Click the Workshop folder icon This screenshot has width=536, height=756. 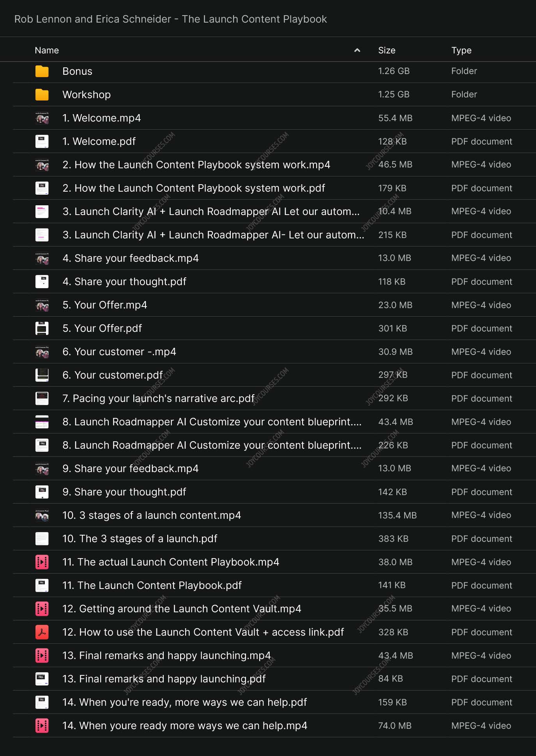click(x=42, y=95)
